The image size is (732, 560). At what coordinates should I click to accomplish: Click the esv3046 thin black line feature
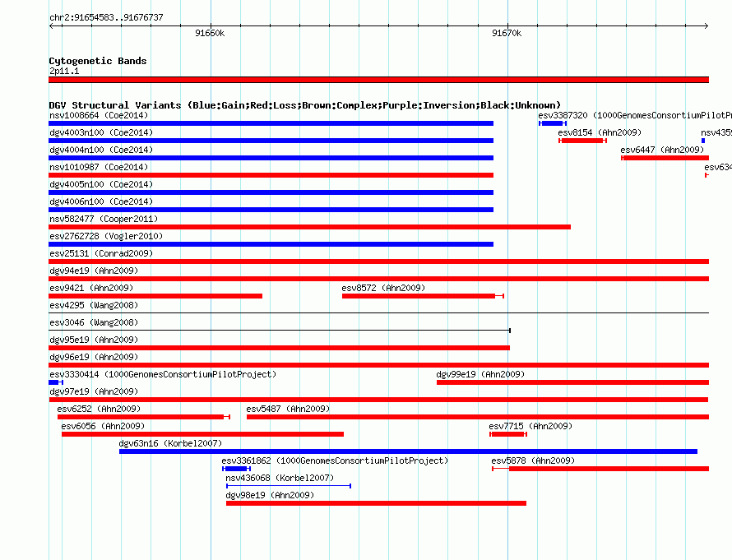[280, 331]
